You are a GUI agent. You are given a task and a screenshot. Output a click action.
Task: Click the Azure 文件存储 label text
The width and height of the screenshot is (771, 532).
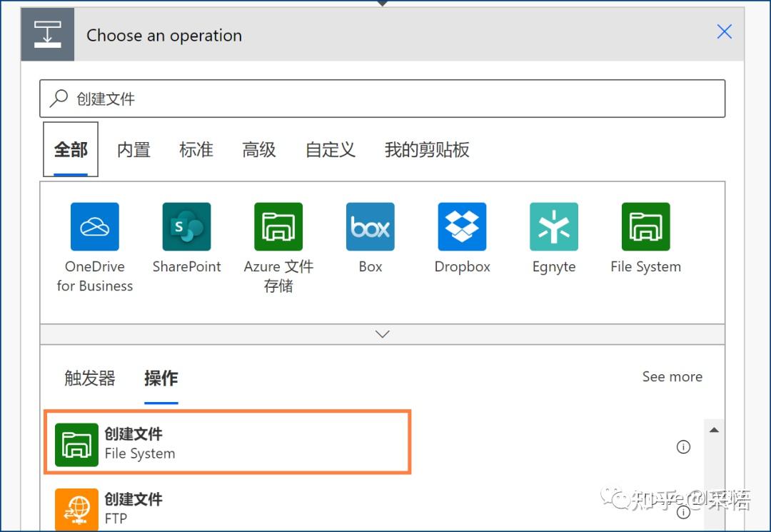click(x=278, y=276)
